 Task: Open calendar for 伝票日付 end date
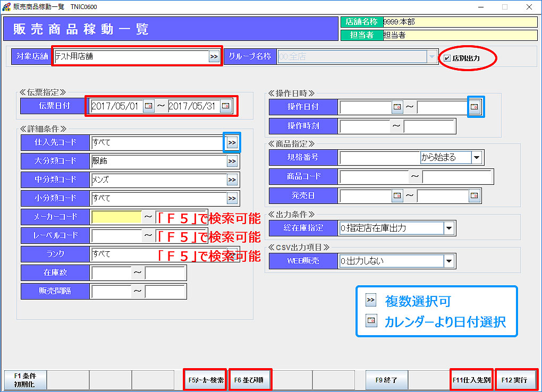click(226, 106)
